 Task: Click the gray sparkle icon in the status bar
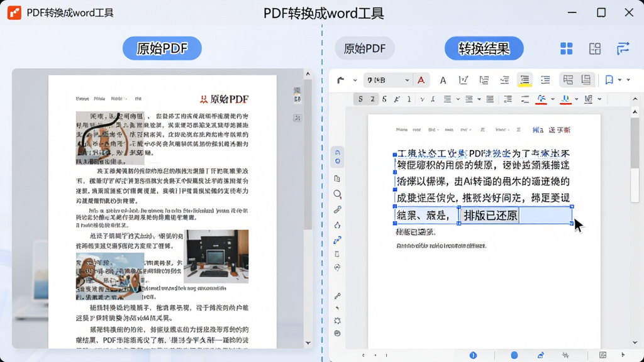coord(565,355)
